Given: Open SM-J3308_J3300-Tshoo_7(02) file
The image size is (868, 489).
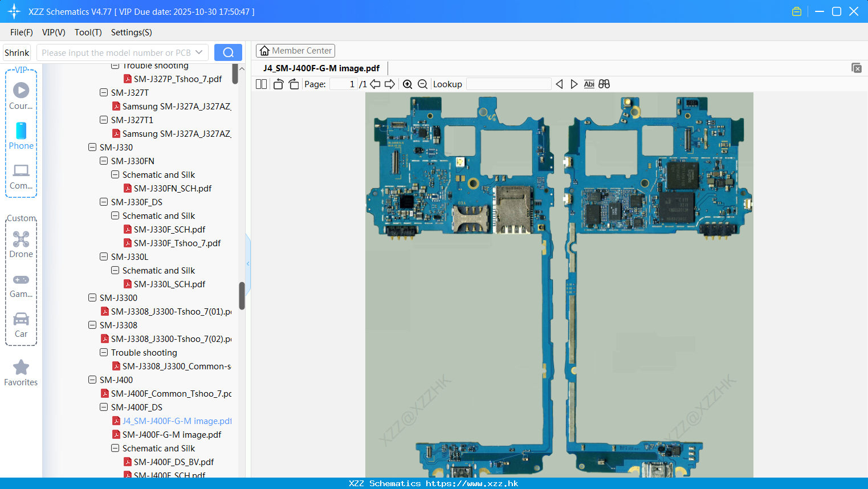Looking at the screenshot, I should tap(166, 339).
